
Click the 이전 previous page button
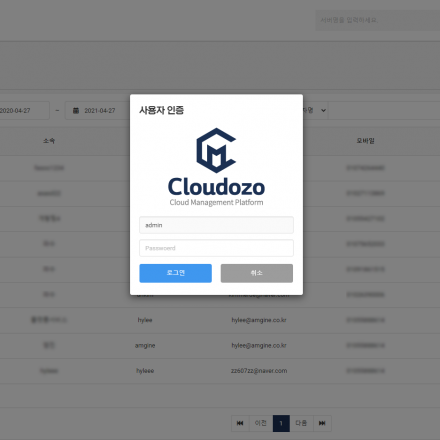point(261,423)
